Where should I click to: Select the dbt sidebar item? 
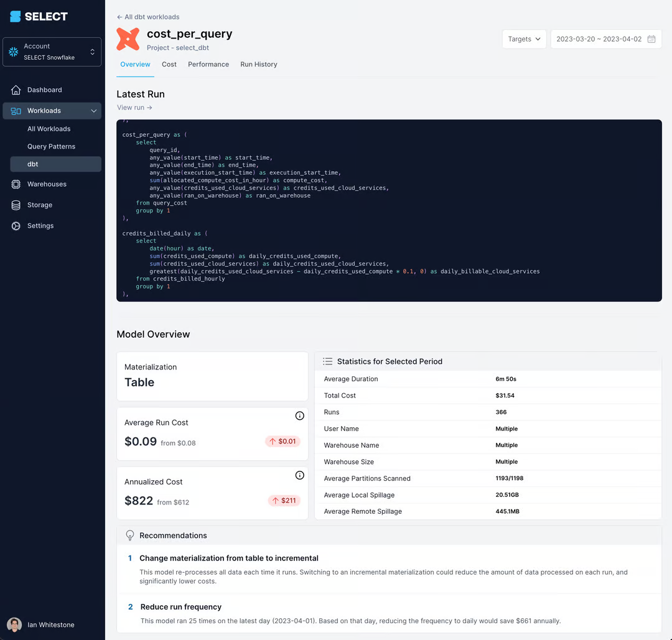56,164
